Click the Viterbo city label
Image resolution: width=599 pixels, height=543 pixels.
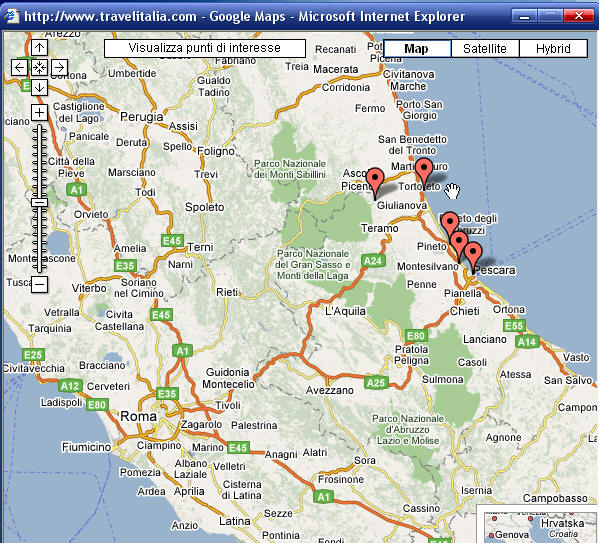click(x=89, y=288)
